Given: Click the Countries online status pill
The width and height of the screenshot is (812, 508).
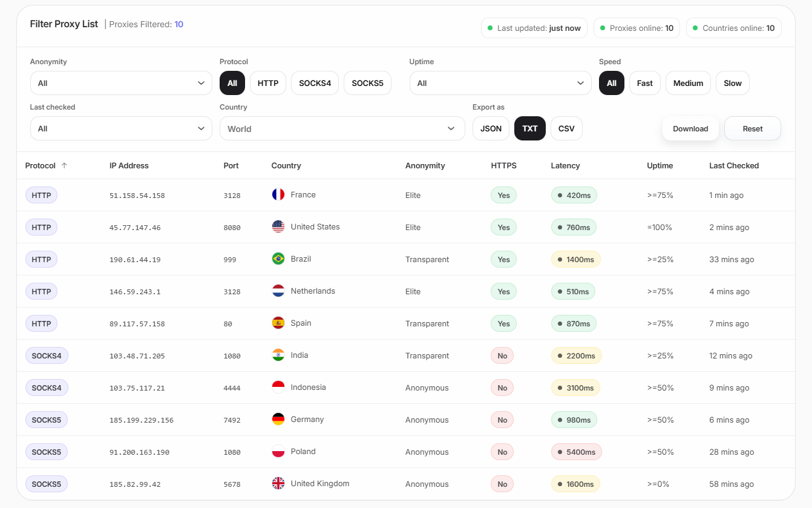Looking at the screenshot, I should [x=734, y=28].
